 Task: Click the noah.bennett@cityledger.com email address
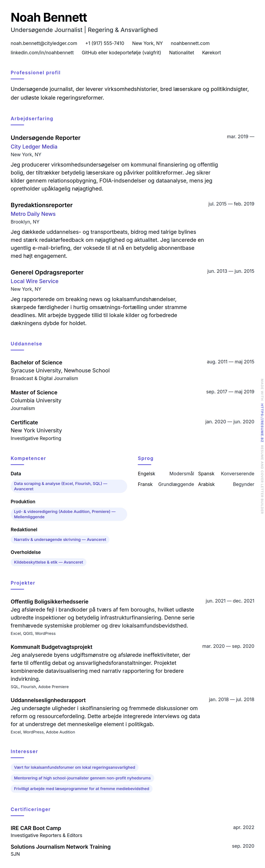click(44, 43)
